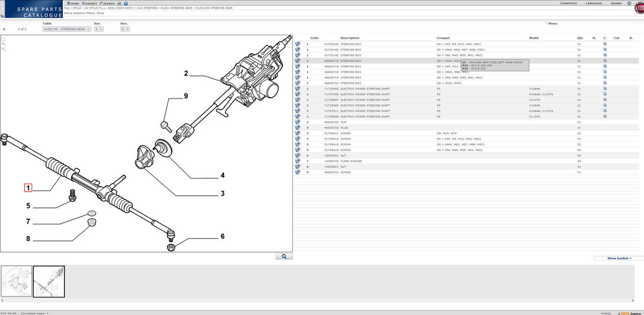Screen dimensions: 644x315
Task: Open the LANGUAGE menu
Action: [594, 3]
